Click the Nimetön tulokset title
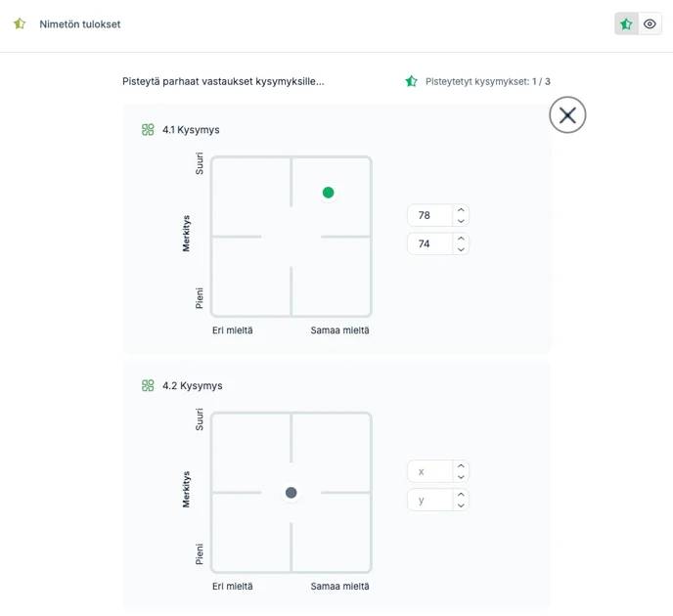Viewport: 673px width, 616px height. click(80, 24)
